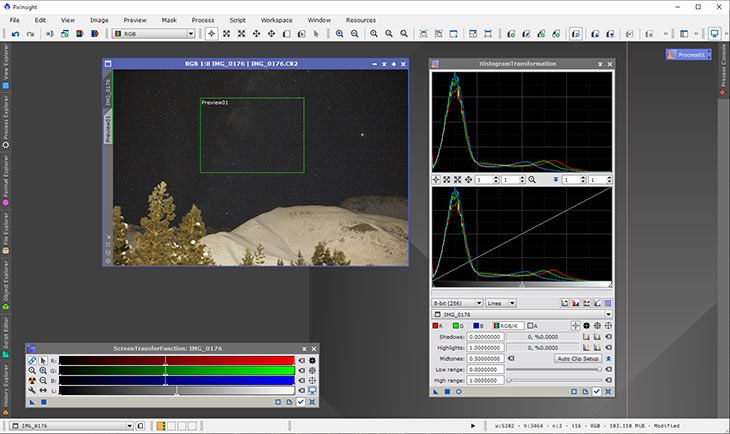Reset the HistogramTransformation with the bottom-right reset icon

609,391
